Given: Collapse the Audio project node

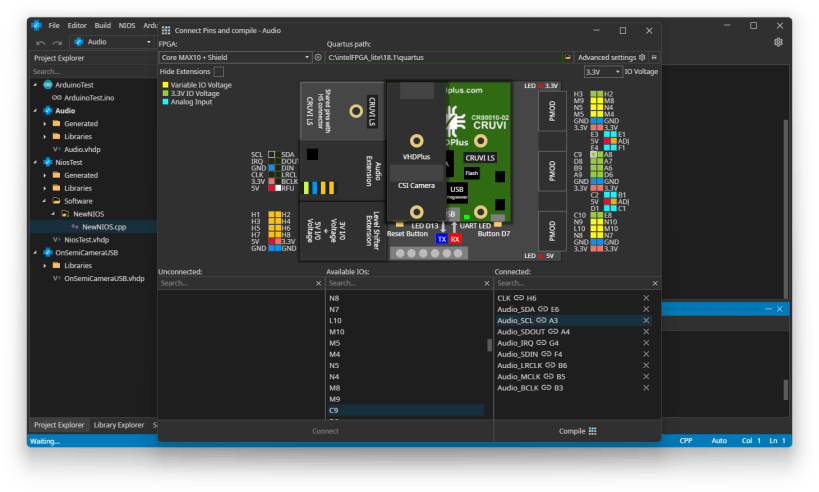Looking at the screenshot, I should click(36, 111).
